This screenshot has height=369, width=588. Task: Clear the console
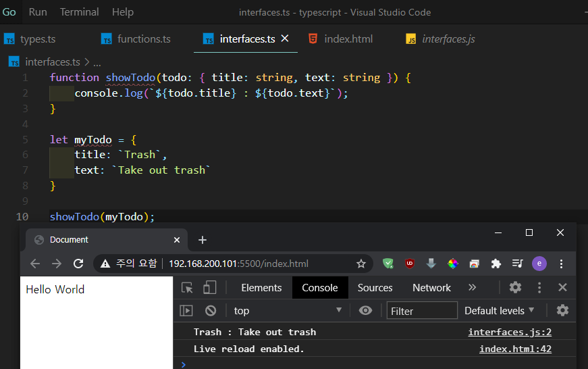click(x=211, y=310)
